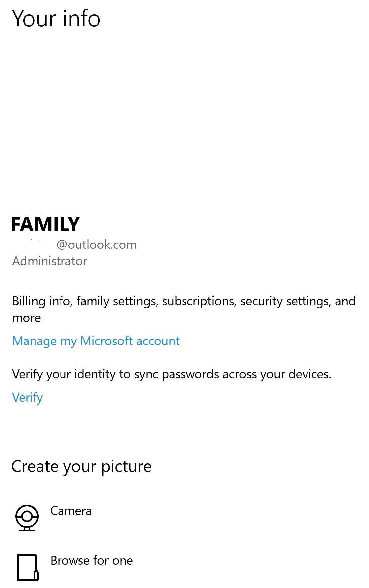The image size is (369, 588).
Task: Click the Camera label text
Action: pyautogui.click(x=71, y=511)
